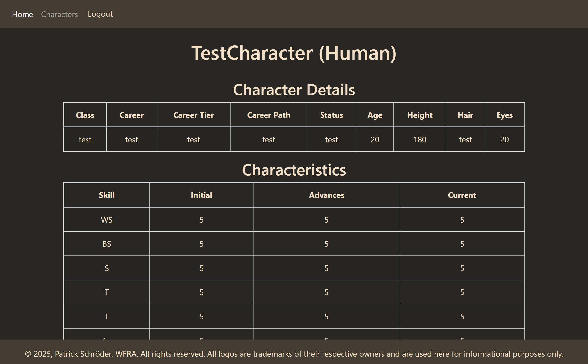Viewport: 588px width, 364px height.
Task: Open the Home nav link
Action: 23,14
